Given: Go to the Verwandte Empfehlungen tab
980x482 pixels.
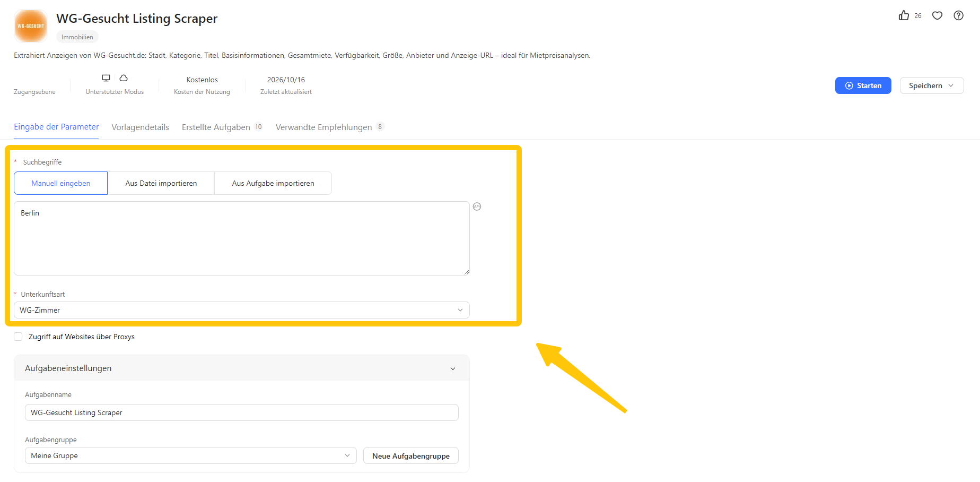Looking at the screenshot, I should coord(323,127).
